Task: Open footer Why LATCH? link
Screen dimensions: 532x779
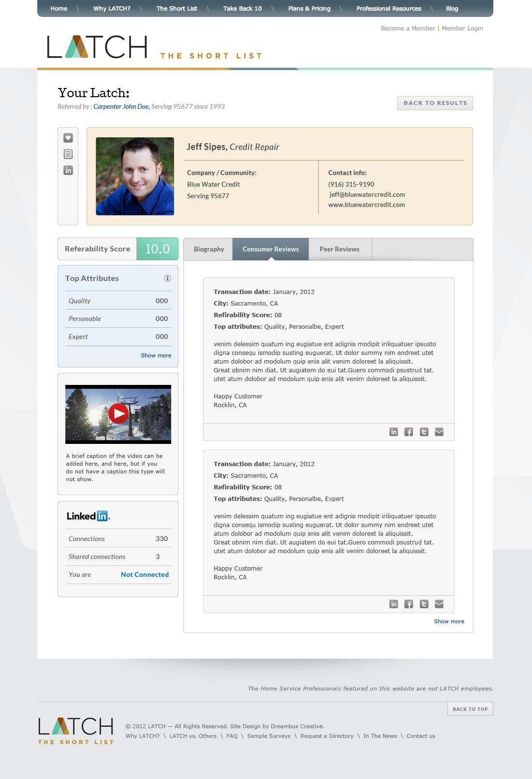Action: point(143,736)
